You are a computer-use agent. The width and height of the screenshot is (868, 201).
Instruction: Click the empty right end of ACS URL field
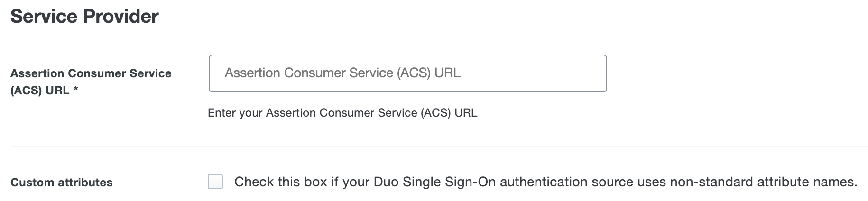(569, 73)
